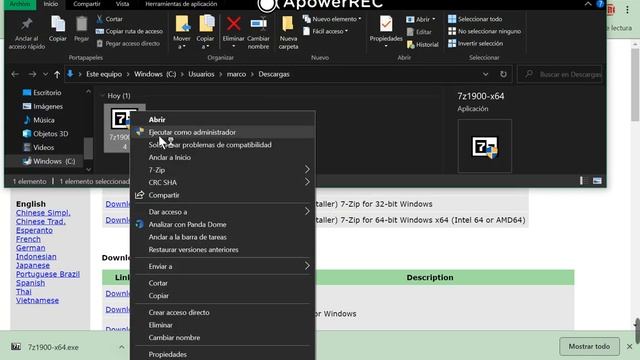The width and height of the screenshot is (640, 360).
Task: Click Mostrar todo downloads button
Action: click(589, 347)
